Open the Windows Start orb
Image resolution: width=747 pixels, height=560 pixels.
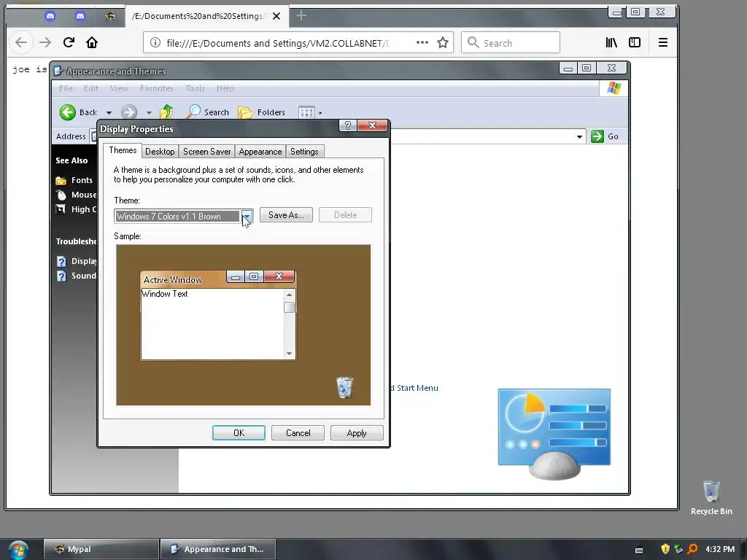(x=18, y=550)
